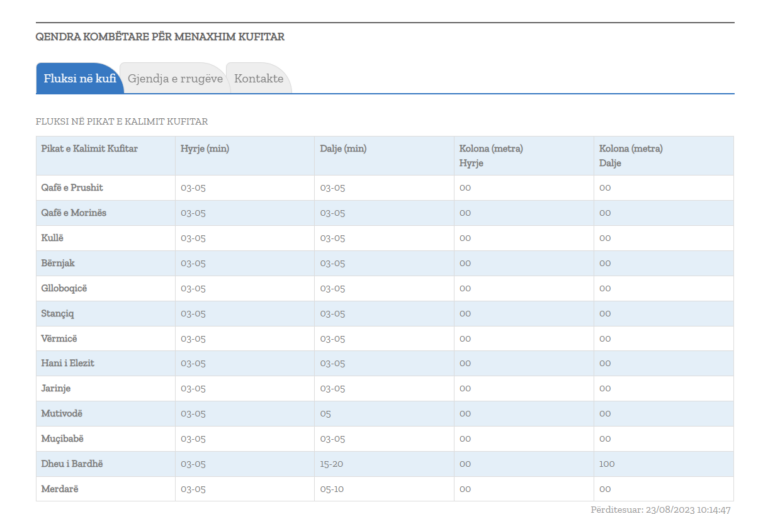
Task: Click the Muçibabë border crossing name
Action: pos(62,439)
